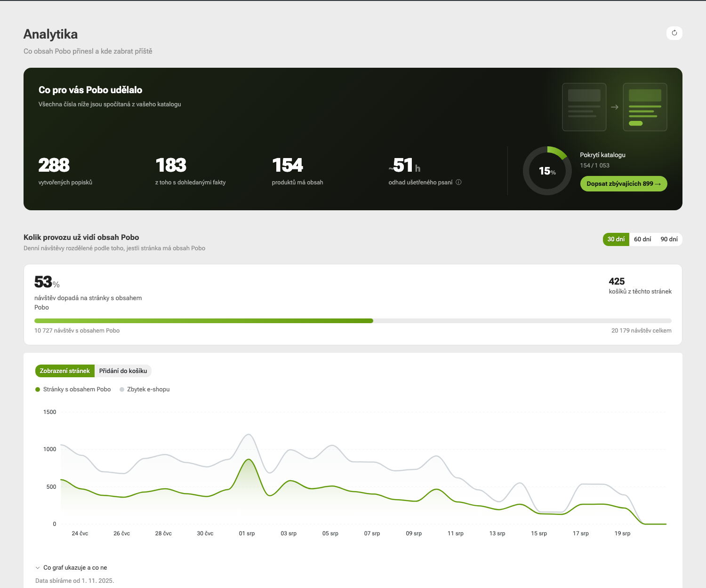The image size is (706, 588).
Task: Click the Data sbíráme od 1. 11. 2025. note
Action: coord(75,580)
